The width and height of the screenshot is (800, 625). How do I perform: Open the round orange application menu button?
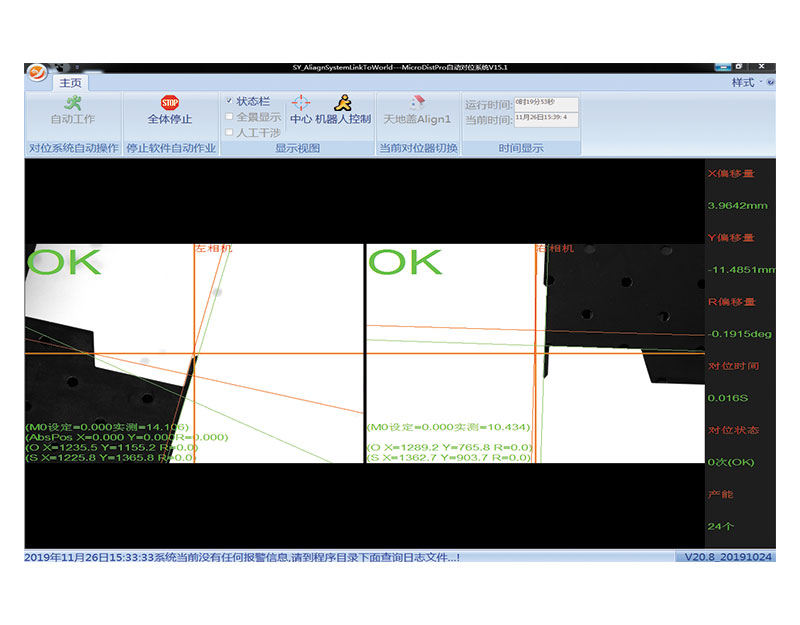37,73
